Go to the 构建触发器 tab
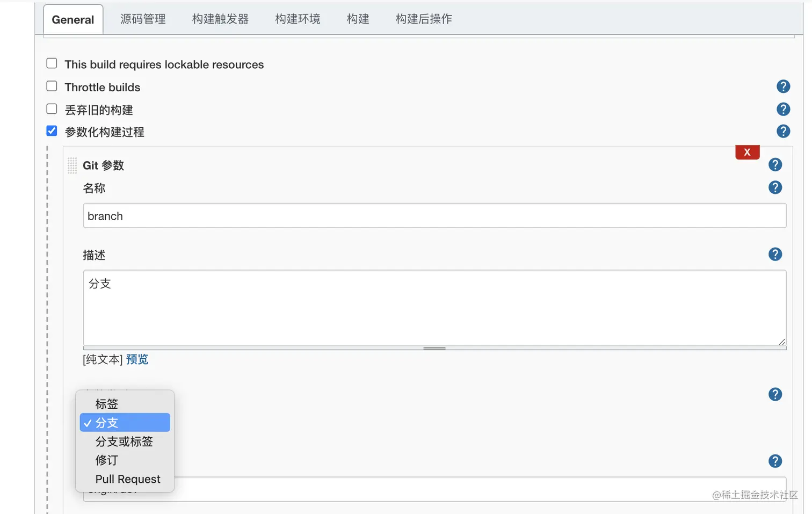 pos(221,19)
